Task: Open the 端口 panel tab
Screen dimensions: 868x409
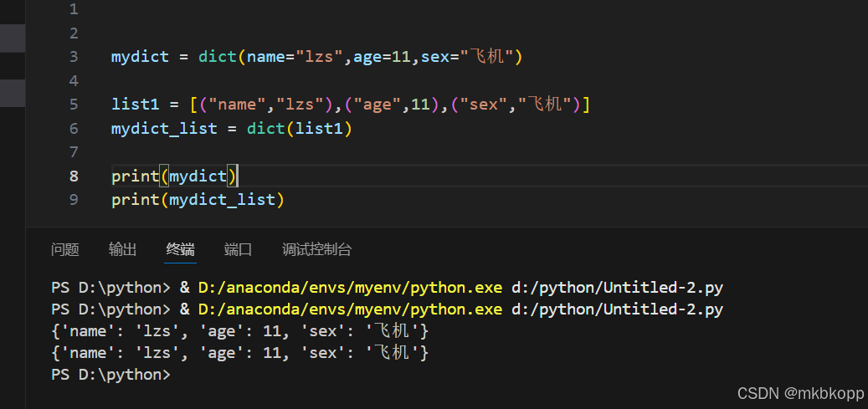Action: click(x=238, y=249)
